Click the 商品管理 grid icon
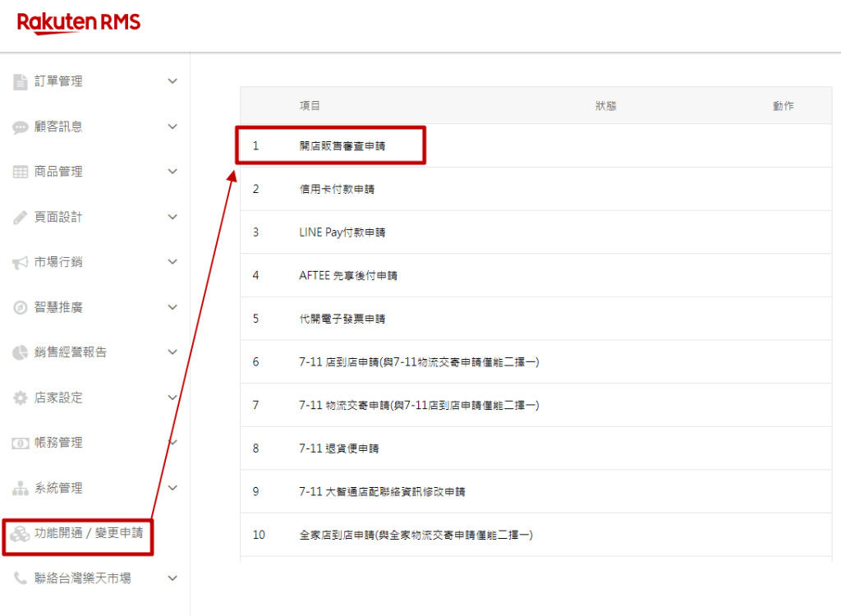Image resolution: width=841 pixels, height=616 pixels. point(21,172)
